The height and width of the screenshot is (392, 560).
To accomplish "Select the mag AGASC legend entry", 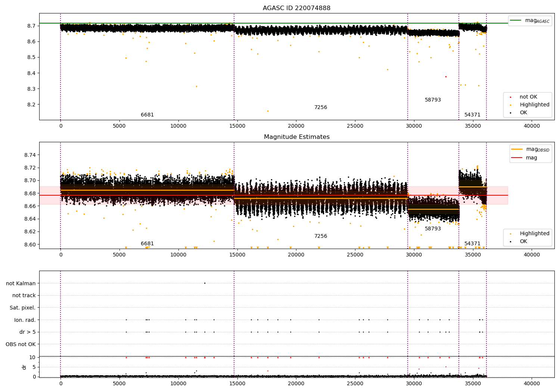I will [530, 21].
